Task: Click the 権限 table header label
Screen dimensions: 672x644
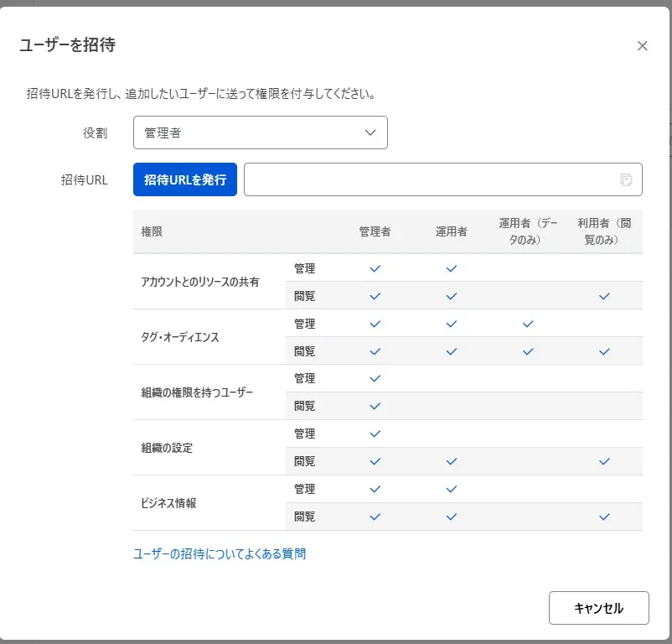Action: (x=147, y=231)
